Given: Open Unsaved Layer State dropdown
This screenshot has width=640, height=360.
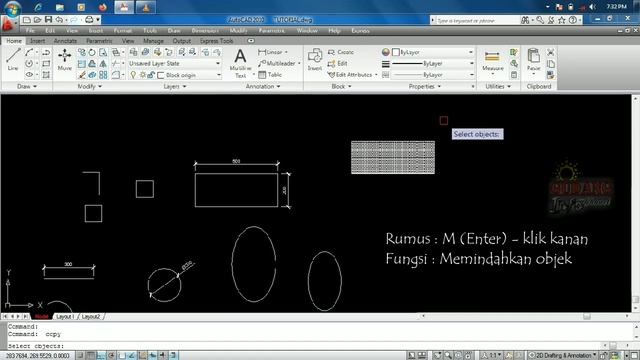Looking at the screenshot, I should [174, 64].
